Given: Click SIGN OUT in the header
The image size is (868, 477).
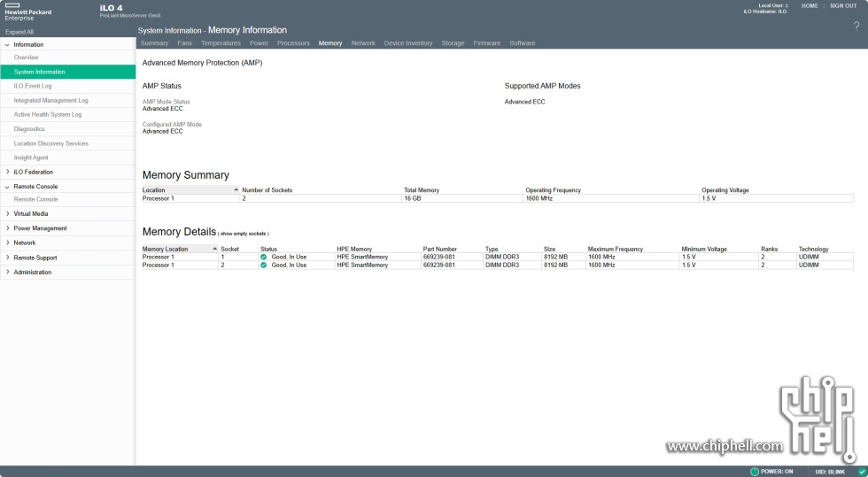Looking at the screenshot, I should 843,5.
